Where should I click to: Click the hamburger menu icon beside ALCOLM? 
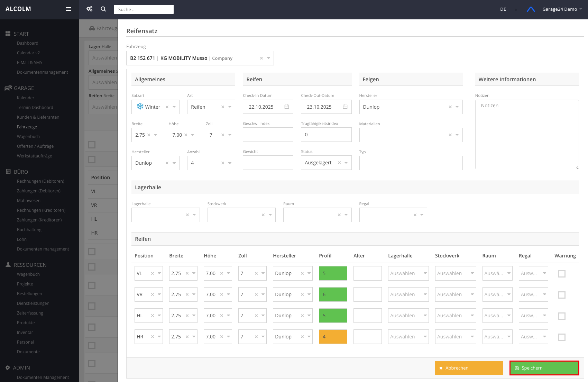click(68, 9)
